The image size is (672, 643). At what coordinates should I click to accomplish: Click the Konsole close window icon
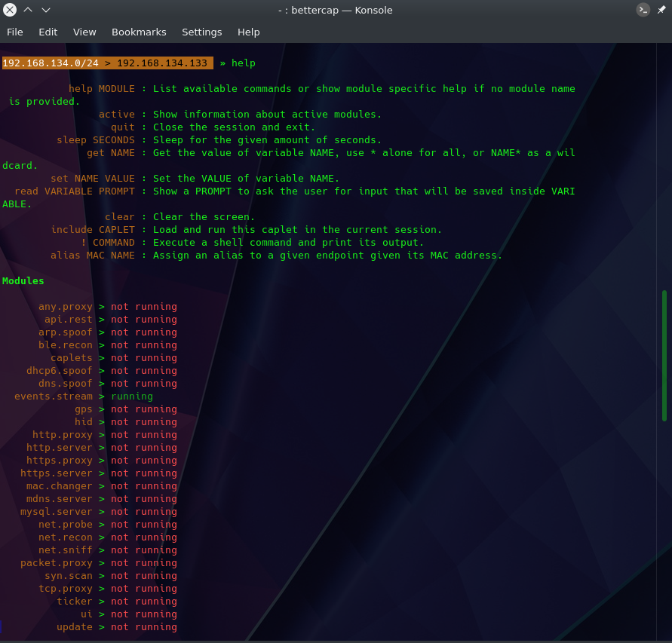coord(10,10)
